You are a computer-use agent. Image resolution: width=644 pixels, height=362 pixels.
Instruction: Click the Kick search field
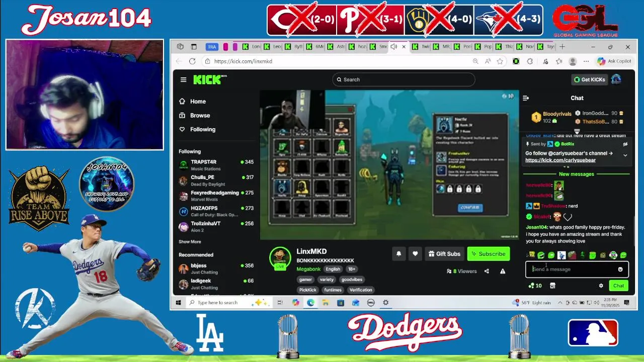tap(404, 79)
